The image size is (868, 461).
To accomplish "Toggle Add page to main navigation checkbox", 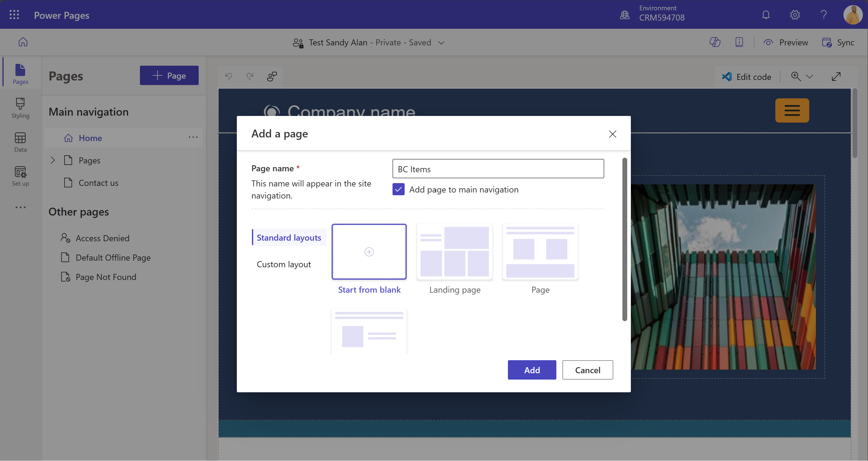I will coord(398,189).
